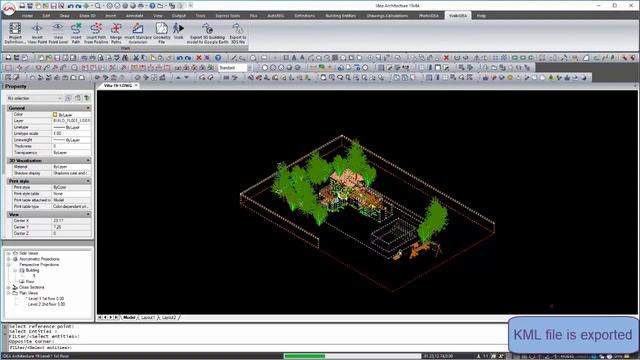The width and height of the screenshot is (640, 360).
Task: Collapse the View property section
Action: click(x=88, y=214)
